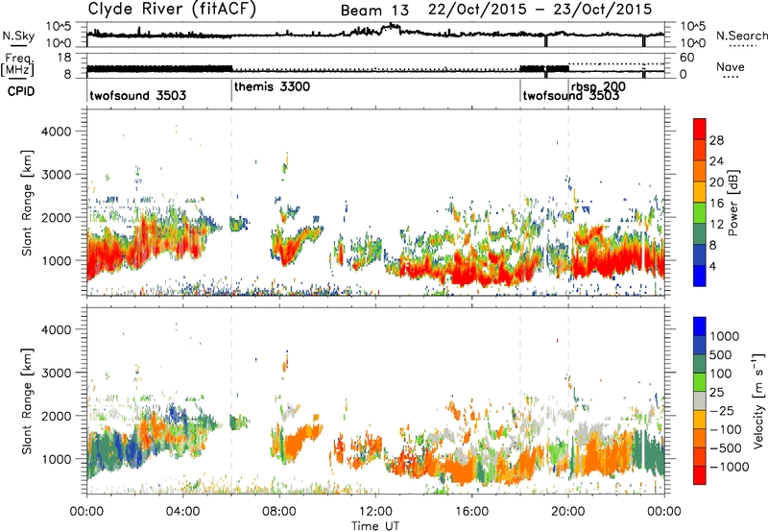Click the 4000 tick on upper Slant Range axis

[57, 132]
